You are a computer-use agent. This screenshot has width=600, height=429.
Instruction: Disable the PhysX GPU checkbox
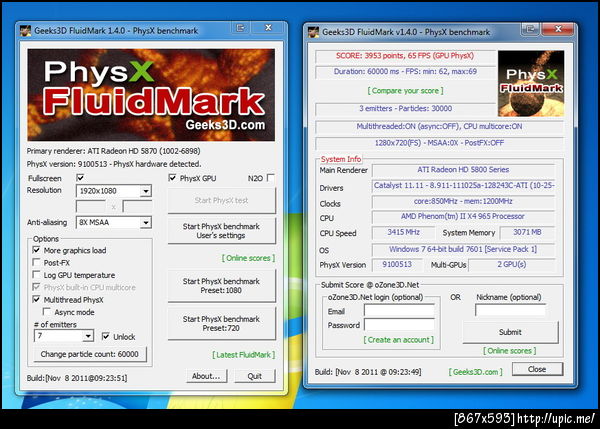(172, 178)
